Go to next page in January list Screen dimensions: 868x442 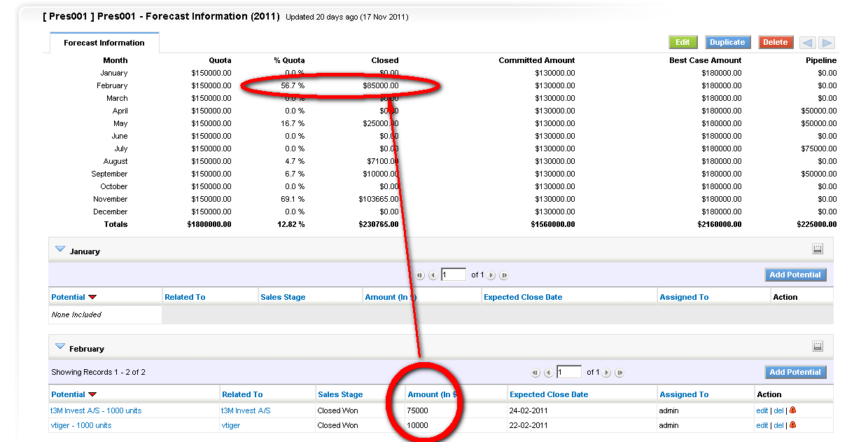tap(491, 275)
